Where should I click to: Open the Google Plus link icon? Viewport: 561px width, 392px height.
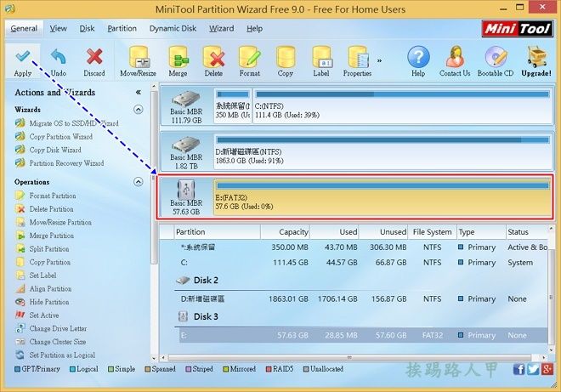(x=547, y=369)
